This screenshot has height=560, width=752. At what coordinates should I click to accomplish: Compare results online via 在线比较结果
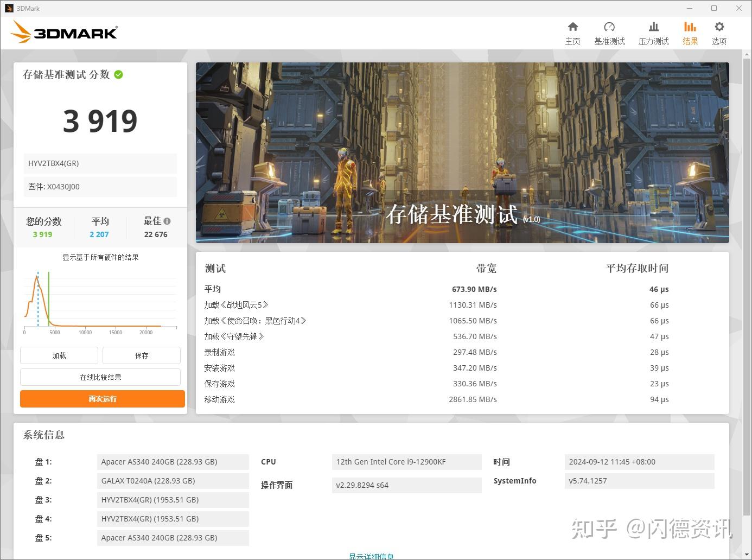[x=100, y=377]
